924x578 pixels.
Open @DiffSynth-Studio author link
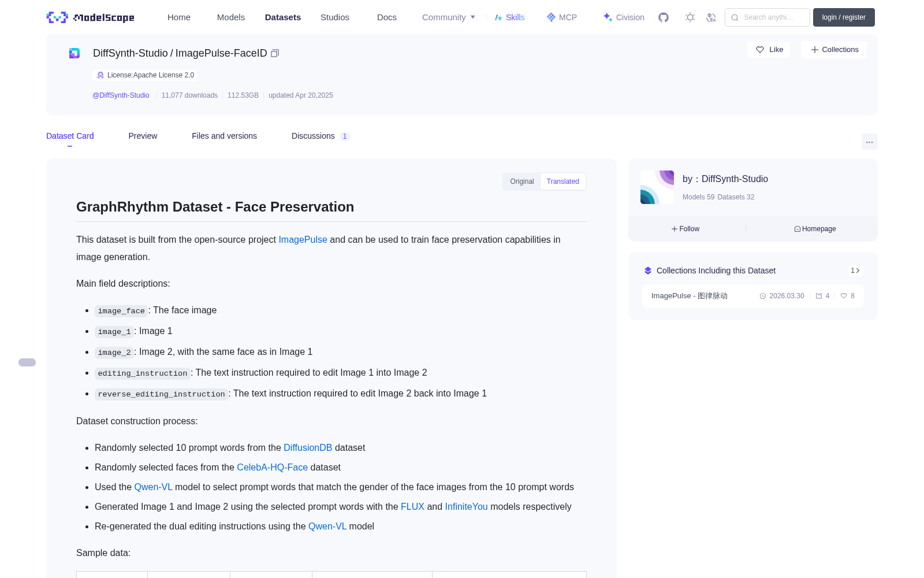point(121,95)
